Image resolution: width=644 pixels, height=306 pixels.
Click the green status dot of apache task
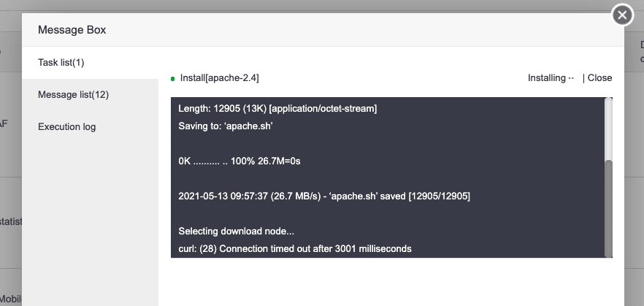pyautogui.click(x=173, y=79)
